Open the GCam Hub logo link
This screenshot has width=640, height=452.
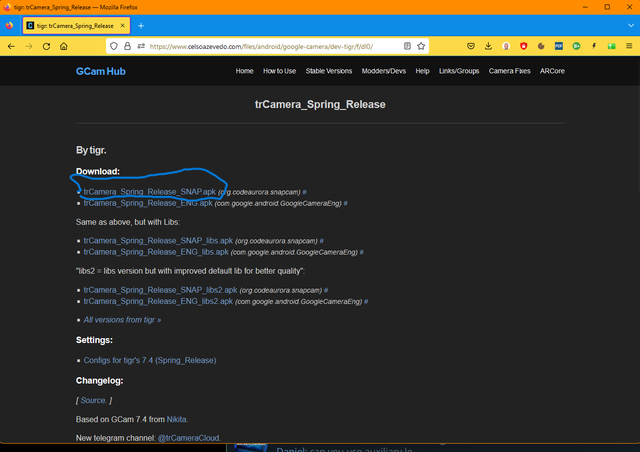pyautogui.click(x=100, y=71)
